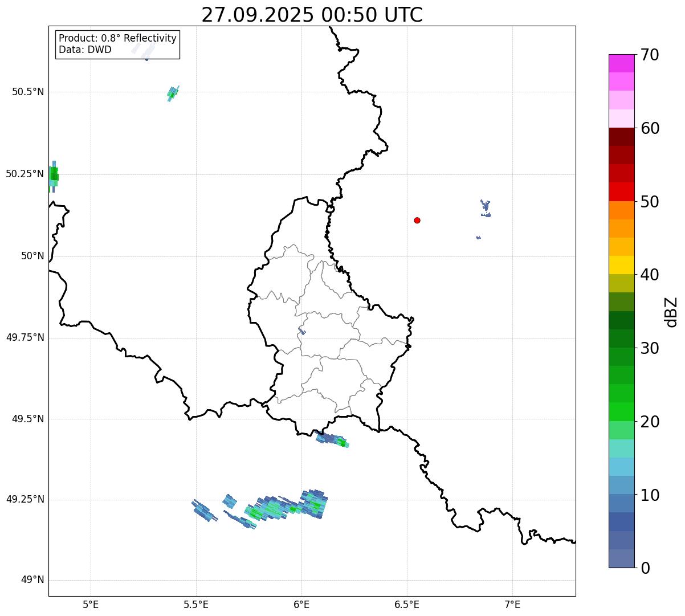
Task: Click the 6.5°E longitude tick label
Action: pyautogui.click(x=407, y=604)
